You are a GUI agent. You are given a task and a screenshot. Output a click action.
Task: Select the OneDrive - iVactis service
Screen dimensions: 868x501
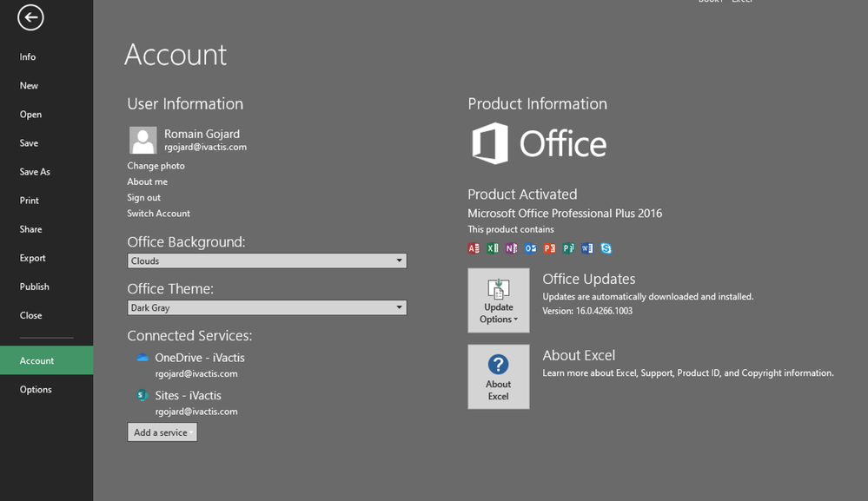click(200, 358)
